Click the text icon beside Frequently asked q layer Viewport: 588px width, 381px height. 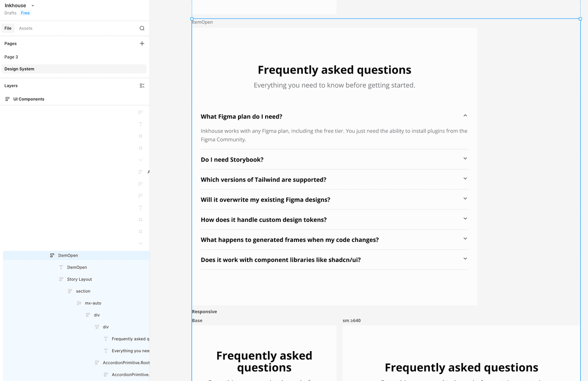point(106,338)
